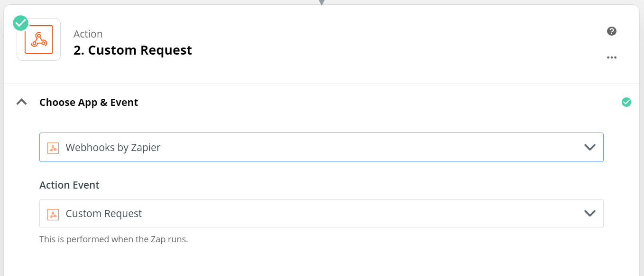Click Webhooks icon inside Custom Request field

(x=53, y=214)
